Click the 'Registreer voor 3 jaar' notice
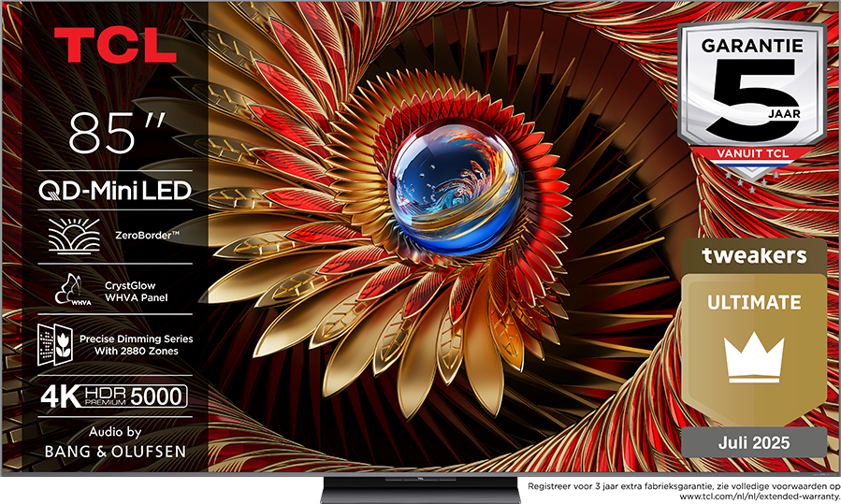 684,486
